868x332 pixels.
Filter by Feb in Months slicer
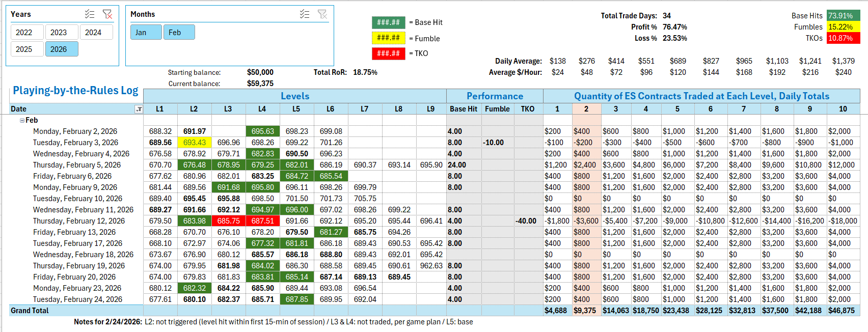(x=175, y=32)
